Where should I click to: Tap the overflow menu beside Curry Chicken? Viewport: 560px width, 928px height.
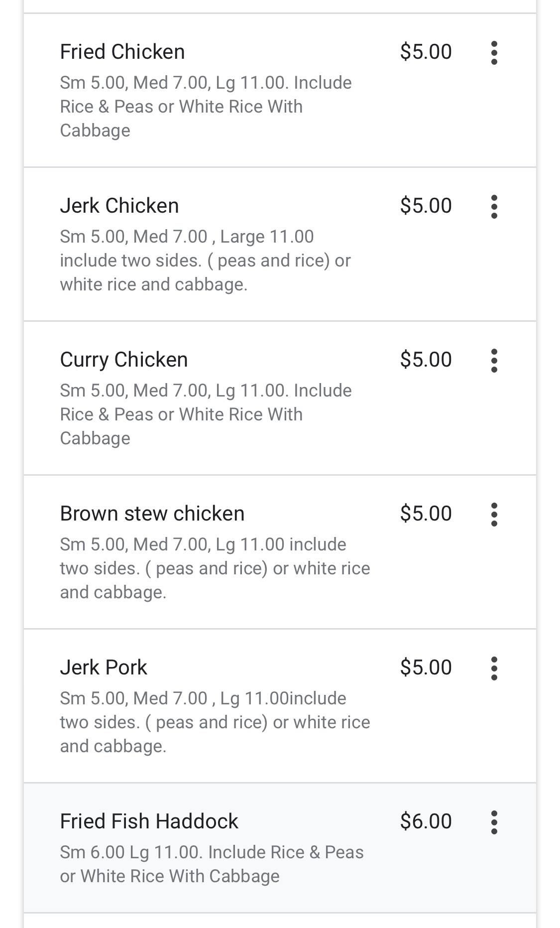(x=494, y=361)
